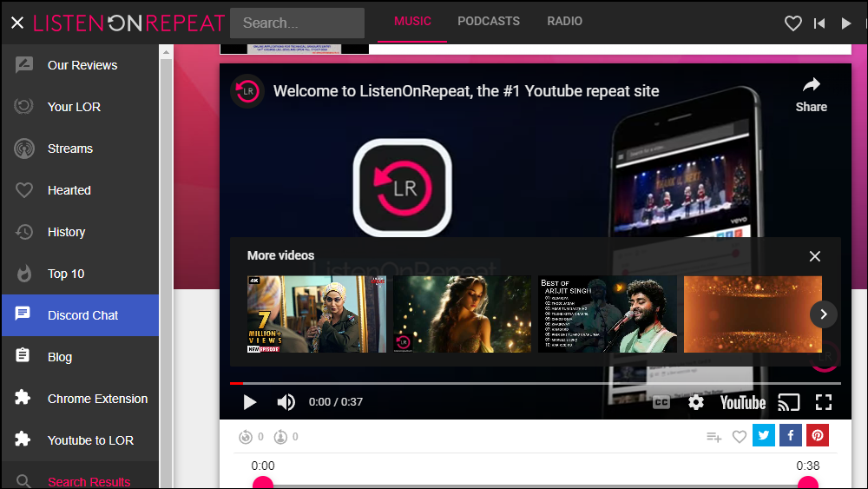The width and height of the screenshot is (868, 489).
Task: Mute the video volume
Action: [x=286, y=402]
